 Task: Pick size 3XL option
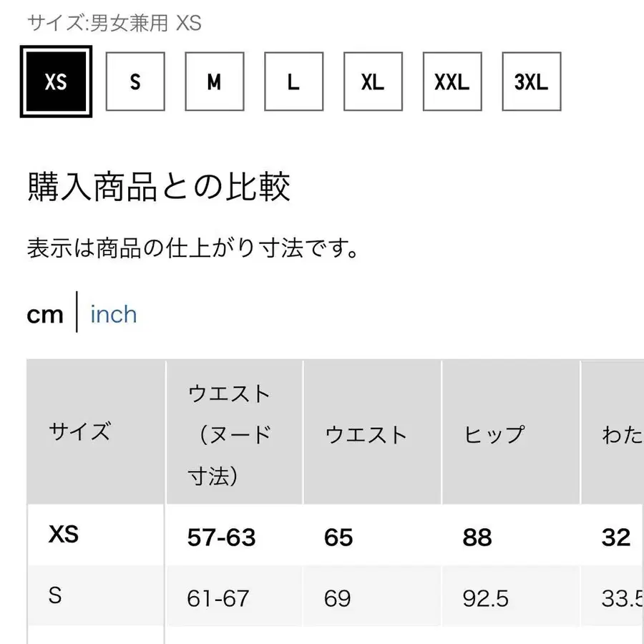[531, 82]
